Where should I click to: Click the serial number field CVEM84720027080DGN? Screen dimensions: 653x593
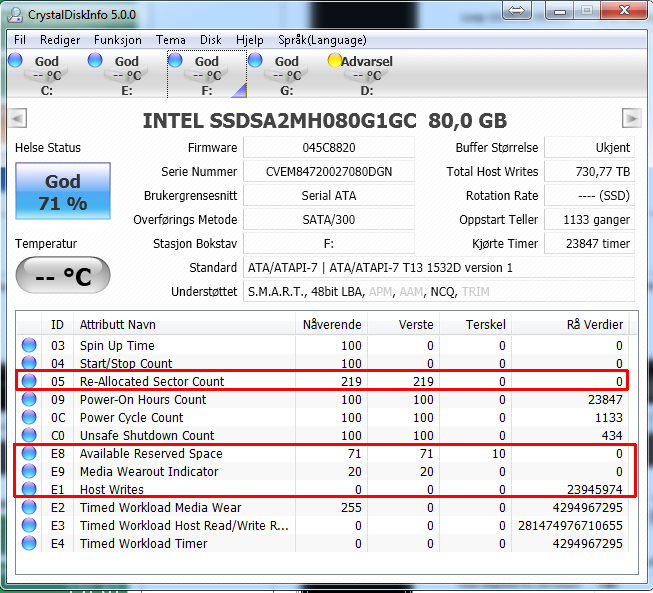(x=329, y=172)
